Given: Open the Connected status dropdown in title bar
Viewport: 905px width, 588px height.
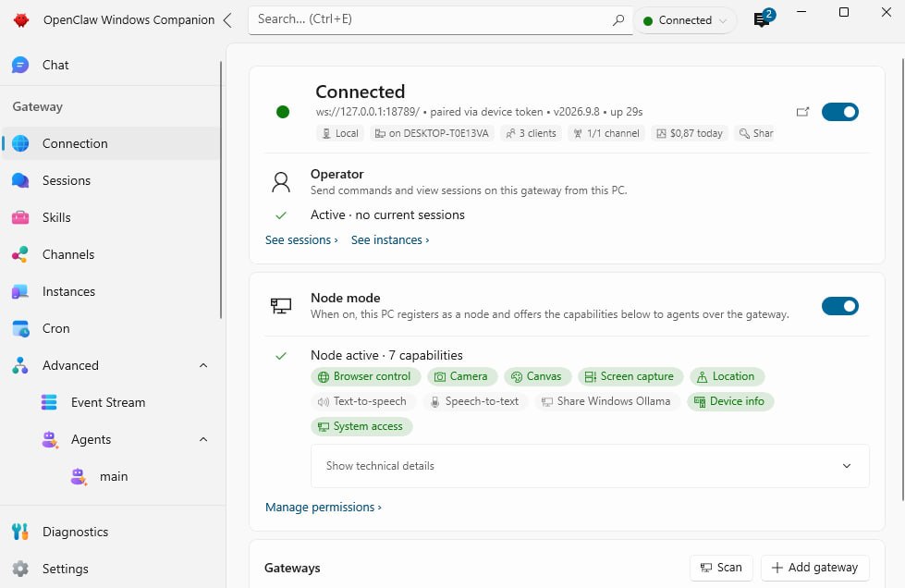Looking at the screenshot, I should 685,20.
